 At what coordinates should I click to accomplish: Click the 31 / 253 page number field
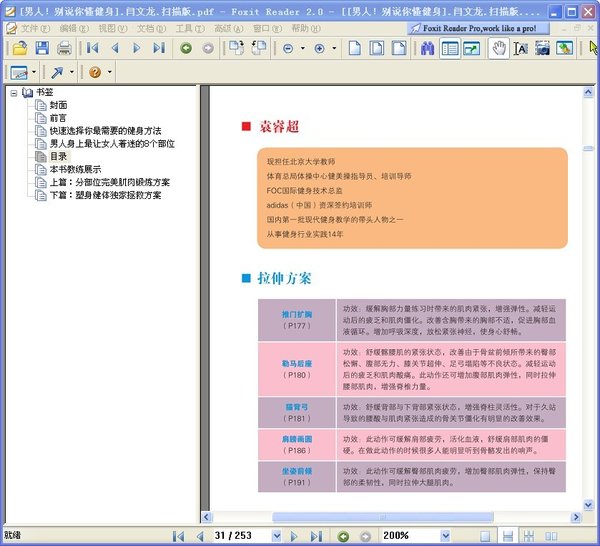pyautogui.click(x=242, y=536)
